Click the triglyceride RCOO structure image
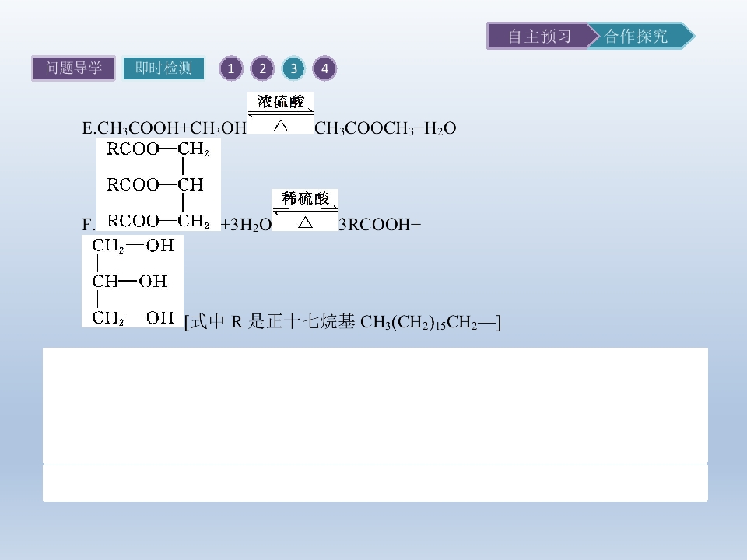This screenshot has width=747, height=560. tap(159, 184)
